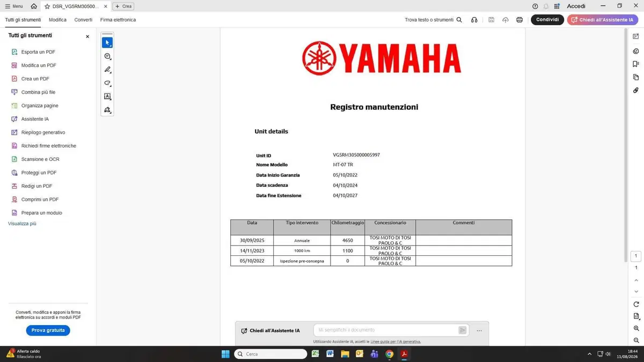644x362 pixels.
Task: Select the fill and sign tool
Action: pos(107,110)
